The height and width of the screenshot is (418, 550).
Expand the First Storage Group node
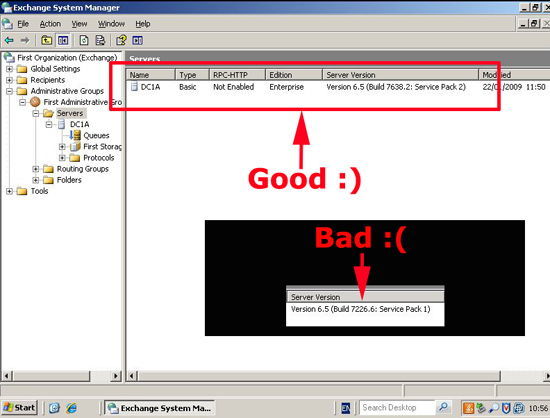62,147
